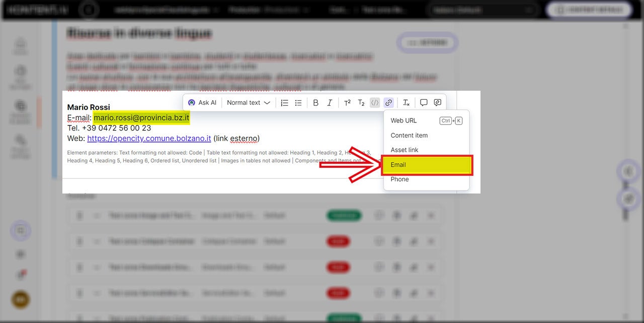Viewport: 644px width, 323px height.
Task: Pick Phone from link type menu
Action: point(399,179)
